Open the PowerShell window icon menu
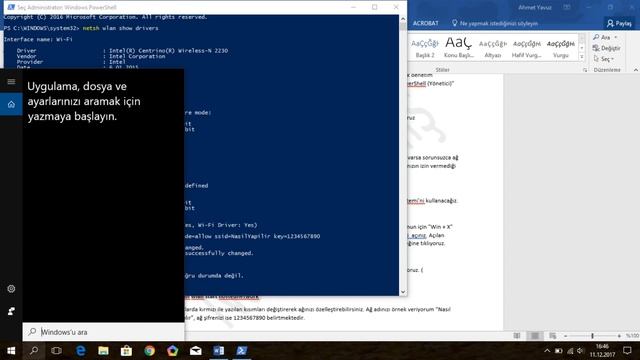Screen dimensions: 640x360 [x=11, y=7]
